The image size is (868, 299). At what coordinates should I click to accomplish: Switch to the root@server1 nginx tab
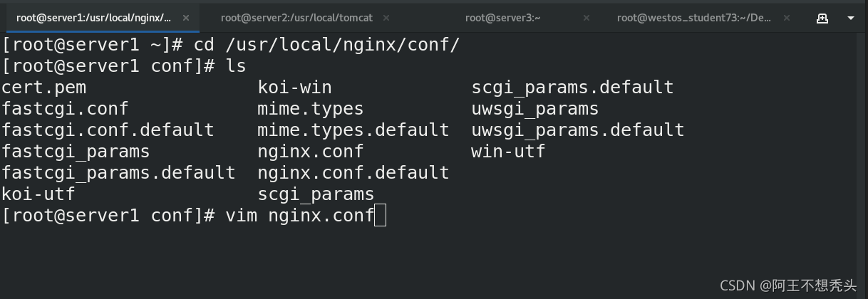tap(93, 18)
